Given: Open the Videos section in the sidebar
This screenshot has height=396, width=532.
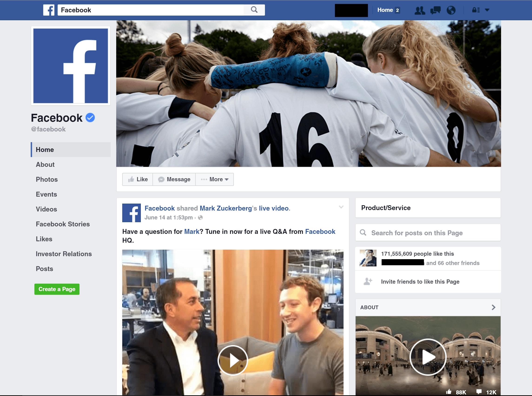Looking at the screenshot, I should 46,209.
